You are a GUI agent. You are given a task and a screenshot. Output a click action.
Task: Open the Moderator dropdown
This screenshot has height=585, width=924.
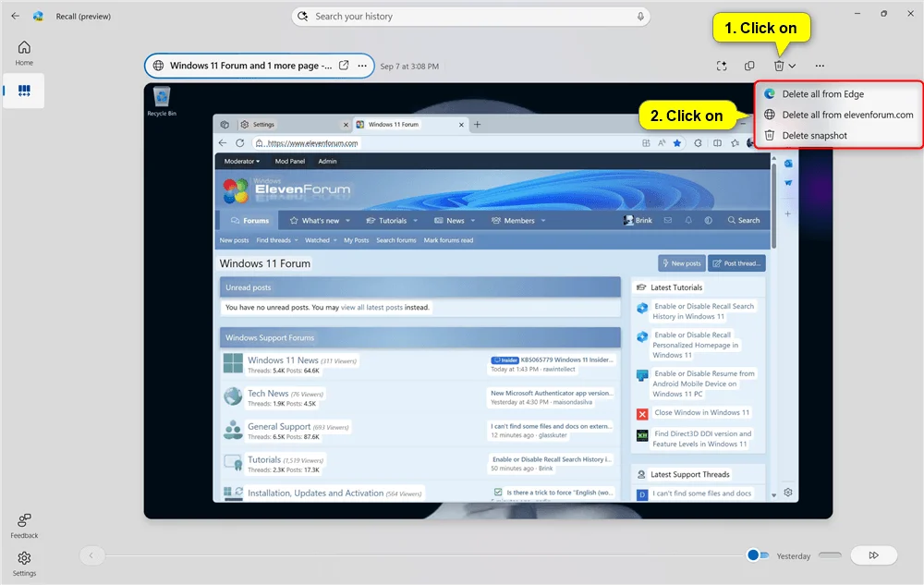tap(241, 161)
